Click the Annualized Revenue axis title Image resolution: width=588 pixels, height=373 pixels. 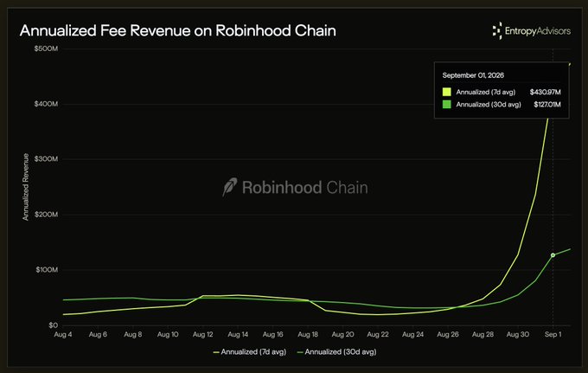tap(25, 187)
